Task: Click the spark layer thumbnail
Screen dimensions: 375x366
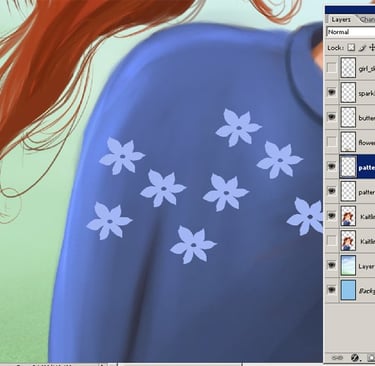Action: point(348,92)
